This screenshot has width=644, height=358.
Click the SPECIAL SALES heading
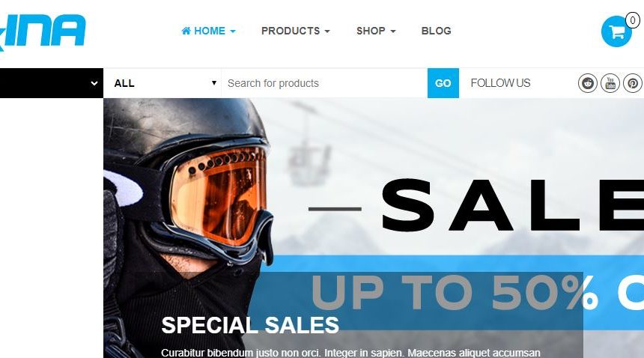tap(250, 325)
